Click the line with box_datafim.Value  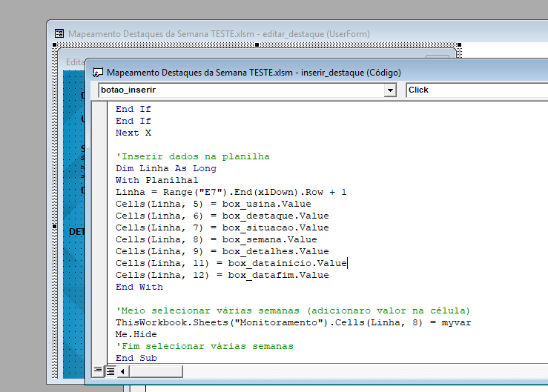(222, 276)
